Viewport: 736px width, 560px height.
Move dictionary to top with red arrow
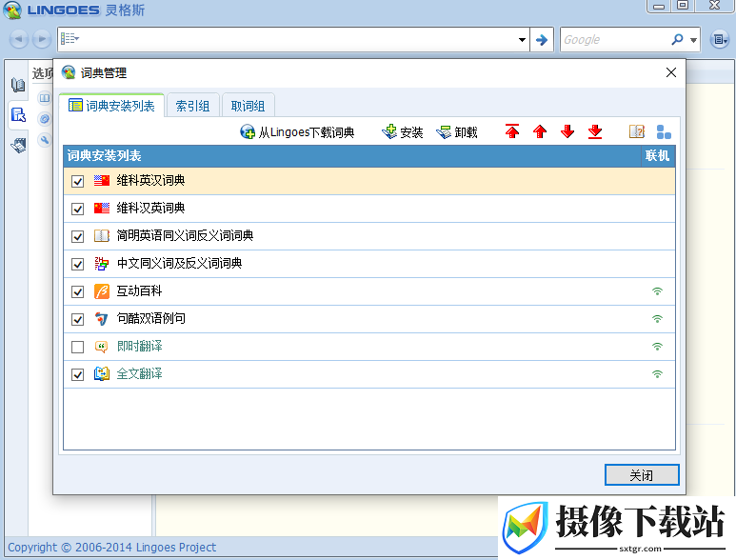pyautogui.click(x=512, y=131)
